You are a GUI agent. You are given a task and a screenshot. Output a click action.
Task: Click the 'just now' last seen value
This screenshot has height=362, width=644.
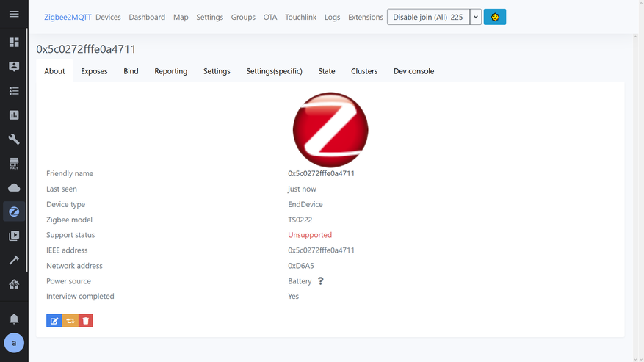302,189
